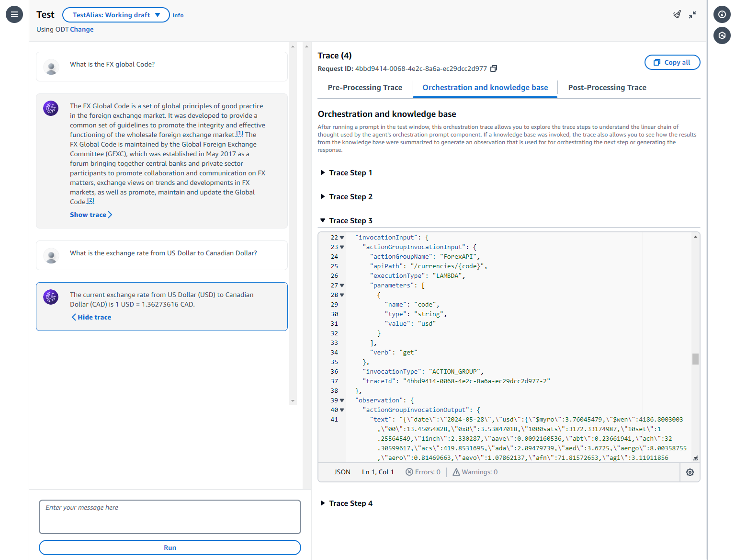
Task: Open the info panel icon at top right
Action: [x=722, y=14]
